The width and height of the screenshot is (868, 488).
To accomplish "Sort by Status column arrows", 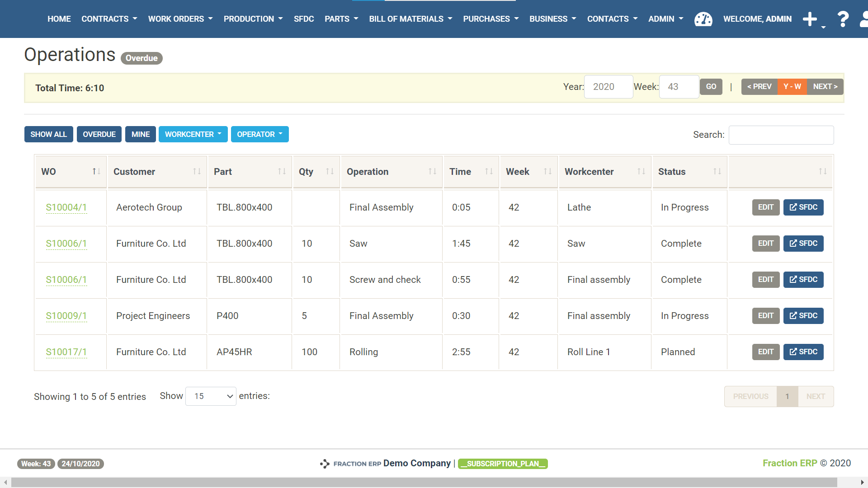I will 717,171.
